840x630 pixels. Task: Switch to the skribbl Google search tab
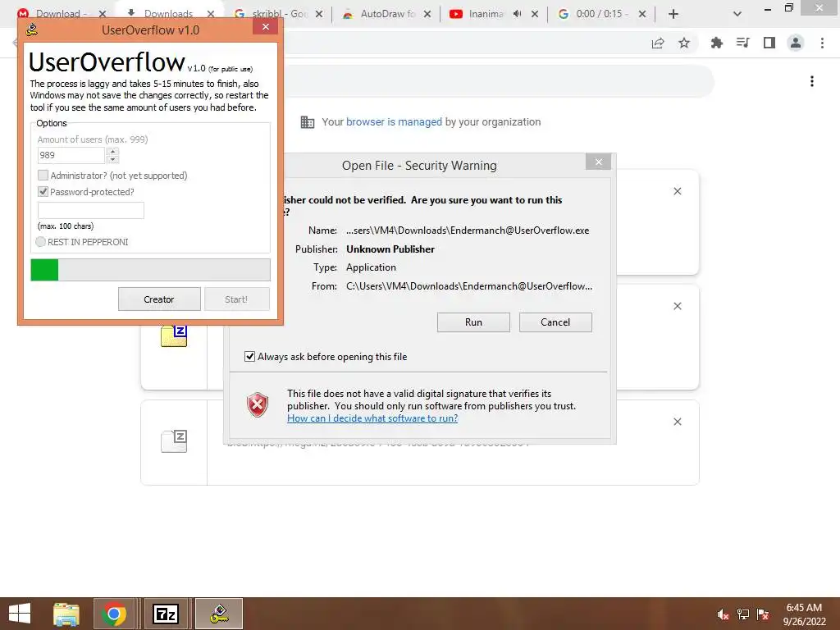click(x=279, y=14)
